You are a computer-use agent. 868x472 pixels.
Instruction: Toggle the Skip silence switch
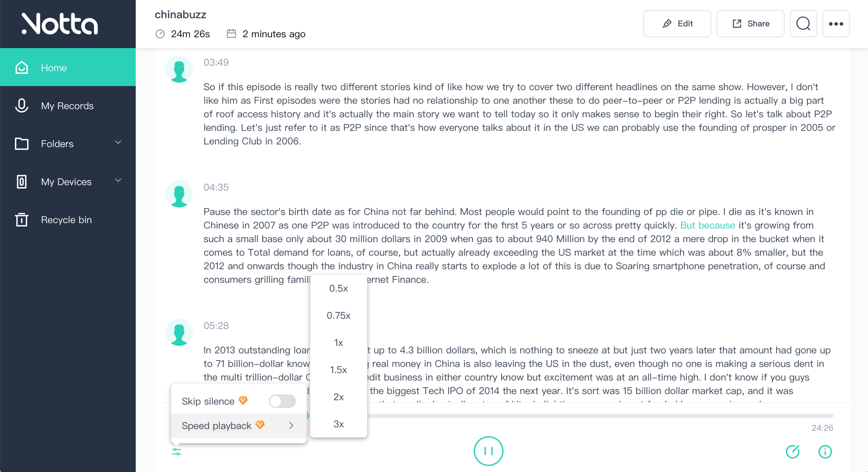282,401
